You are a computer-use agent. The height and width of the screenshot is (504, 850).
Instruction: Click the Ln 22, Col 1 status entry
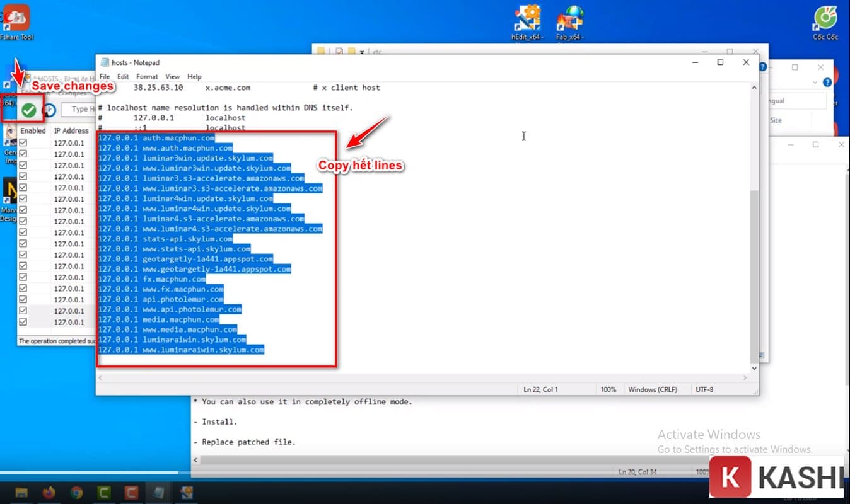click(540, 389)
